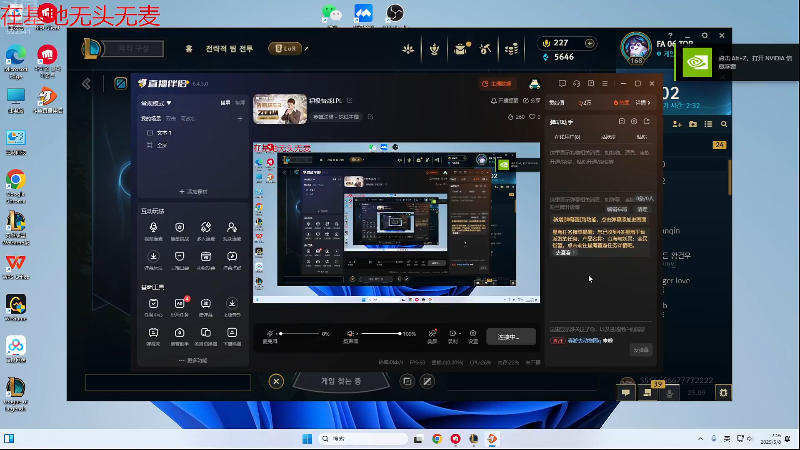Image resolution: width=800 pixels, height=450 pixels.
Task: Toggle 竖屏 orientation mode
Action: click(x=240, y=103)
